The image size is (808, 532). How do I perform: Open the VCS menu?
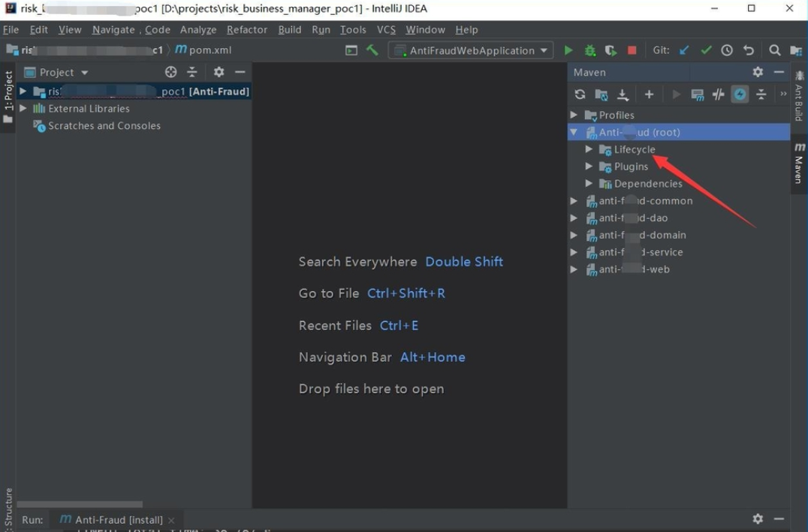click(386, 30)
